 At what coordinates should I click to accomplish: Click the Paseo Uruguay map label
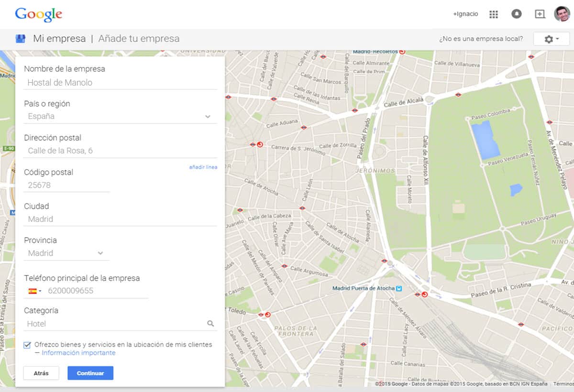coord(539,220)
